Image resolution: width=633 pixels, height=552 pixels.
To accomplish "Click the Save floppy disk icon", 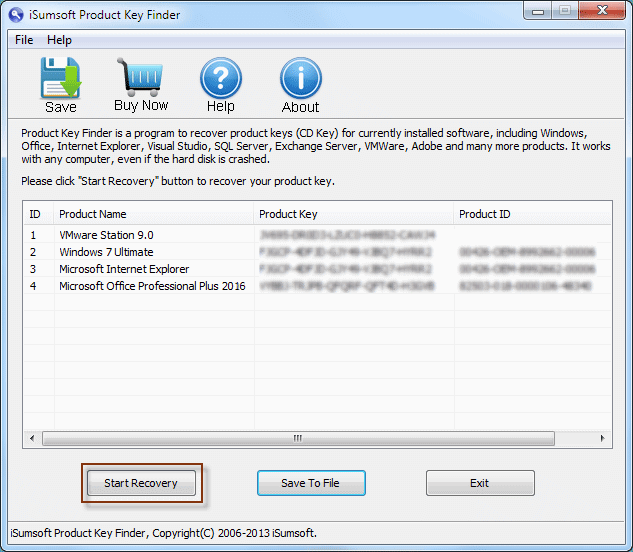I will 61,78.
